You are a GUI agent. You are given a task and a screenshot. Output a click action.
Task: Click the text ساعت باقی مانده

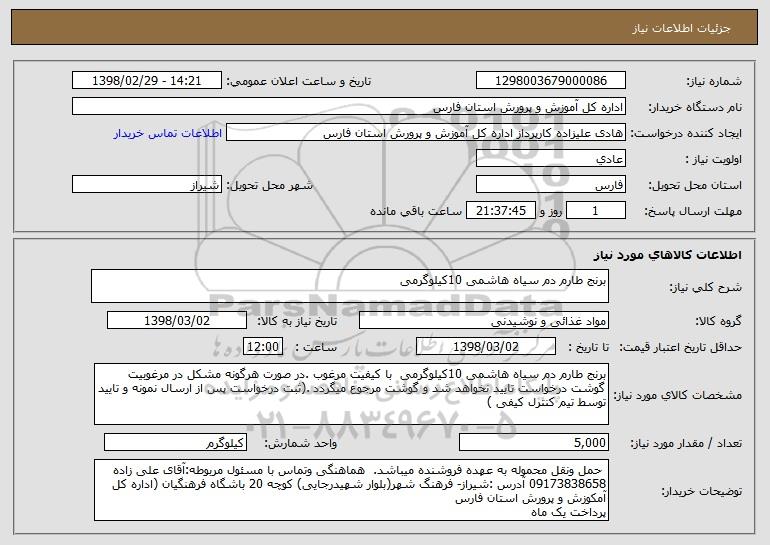[415, 211]
